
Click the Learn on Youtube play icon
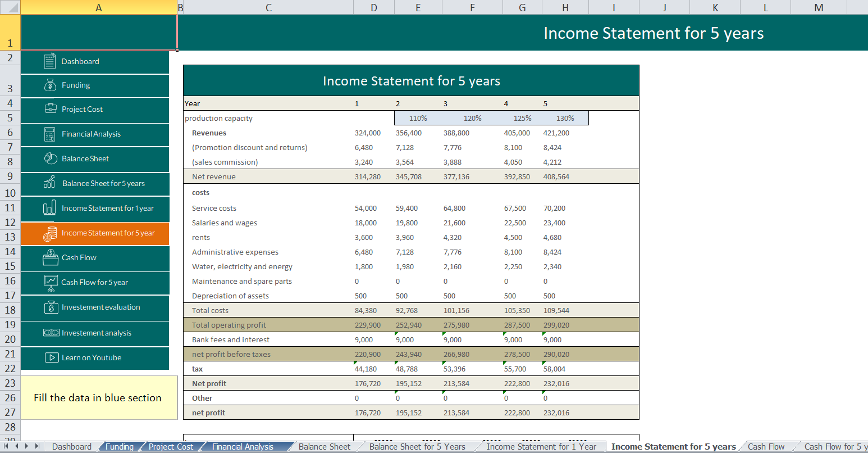[52, 357]
